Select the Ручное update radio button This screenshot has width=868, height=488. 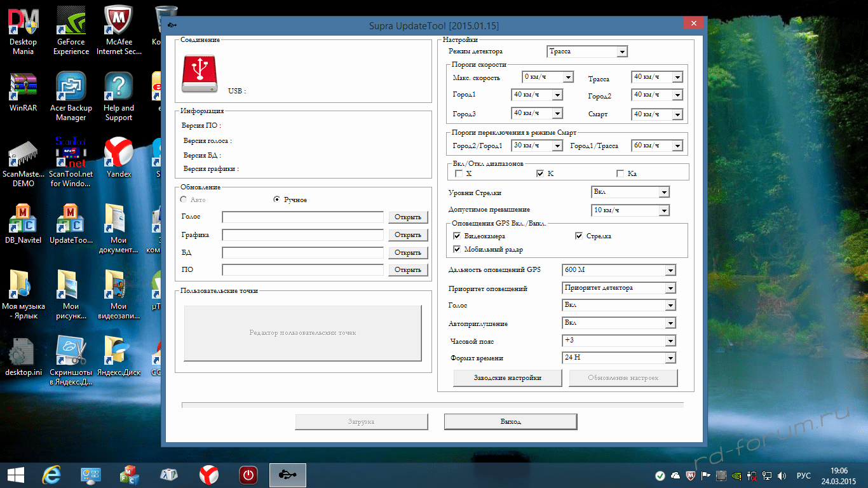[x=276, y=200]
